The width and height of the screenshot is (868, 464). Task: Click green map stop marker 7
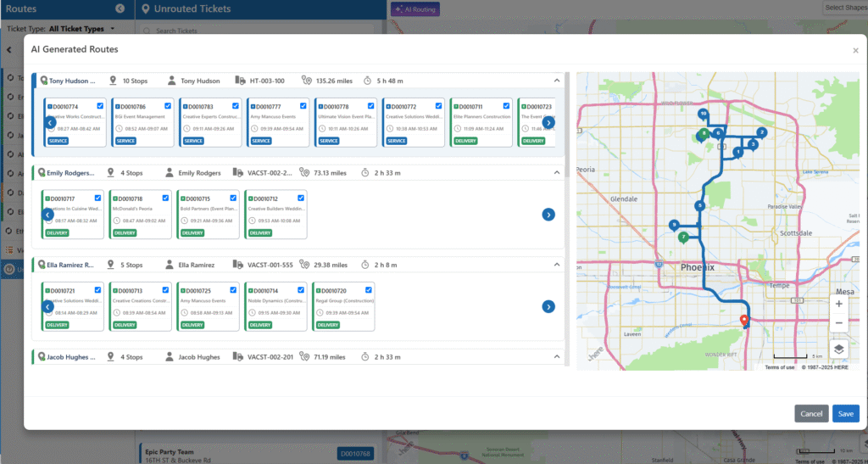pyautogui.click(x=684, y=238)
